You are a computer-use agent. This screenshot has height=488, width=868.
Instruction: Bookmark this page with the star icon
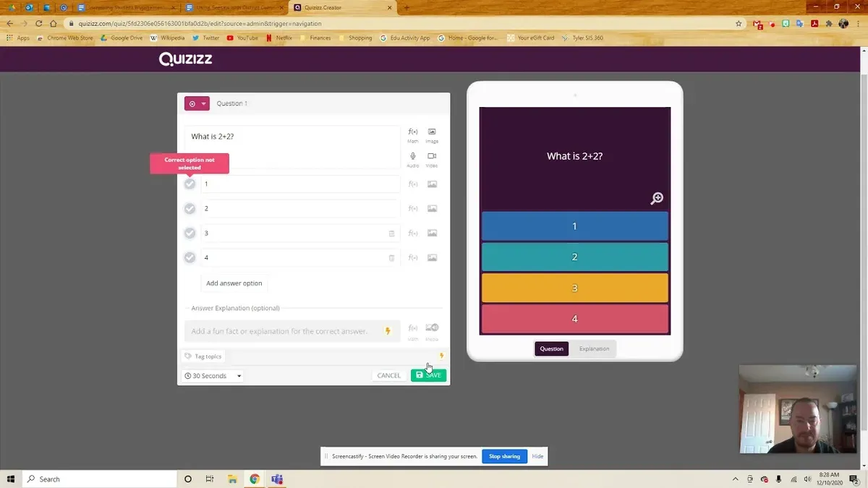(x=739, y=23)
